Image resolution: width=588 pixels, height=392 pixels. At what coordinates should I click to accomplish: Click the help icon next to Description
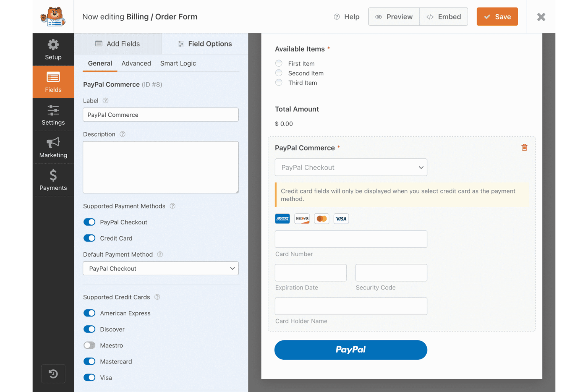(x=122, y=134)
